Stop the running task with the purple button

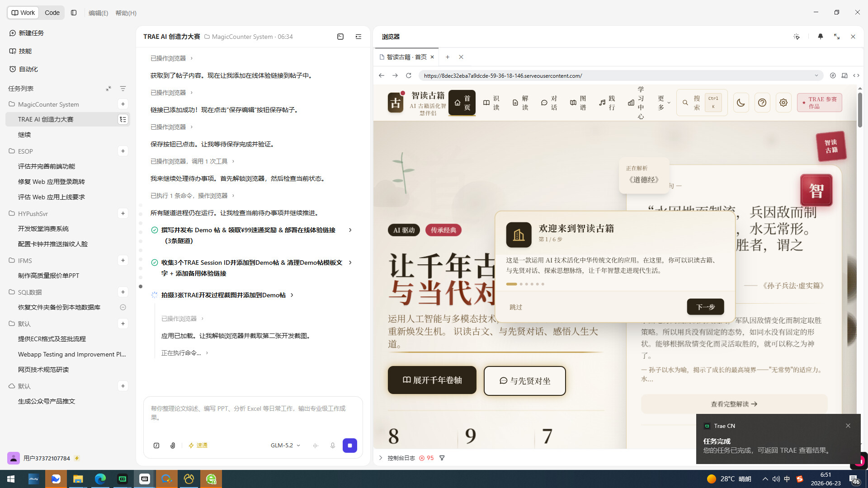[350, 446]
